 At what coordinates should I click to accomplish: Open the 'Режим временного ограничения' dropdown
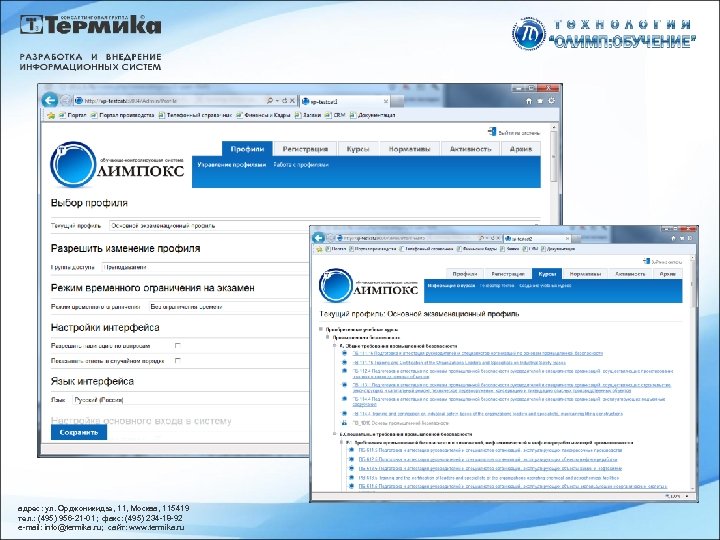coord(229,307)
